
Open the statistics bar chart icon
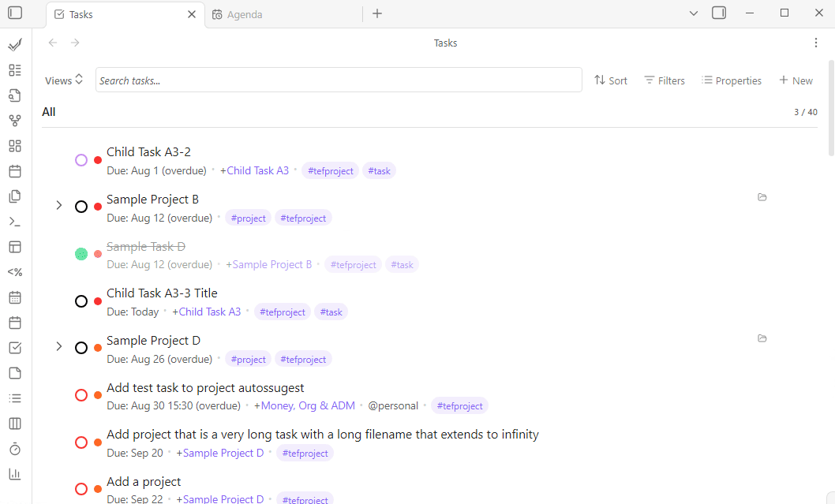pyautogui.click(x=15, y=474)
